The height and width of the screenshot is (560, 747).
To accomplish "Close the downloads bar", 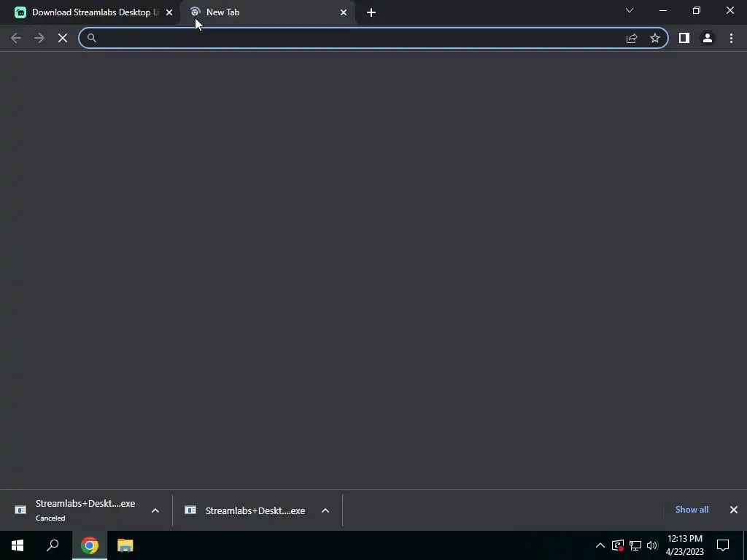I will 734,510.
